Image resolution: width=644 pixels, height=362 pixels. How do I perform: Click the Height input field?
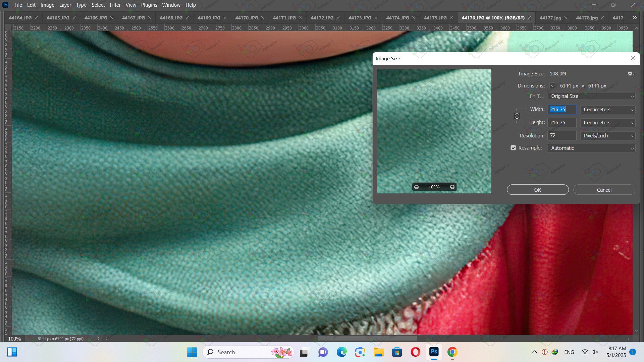562,123
